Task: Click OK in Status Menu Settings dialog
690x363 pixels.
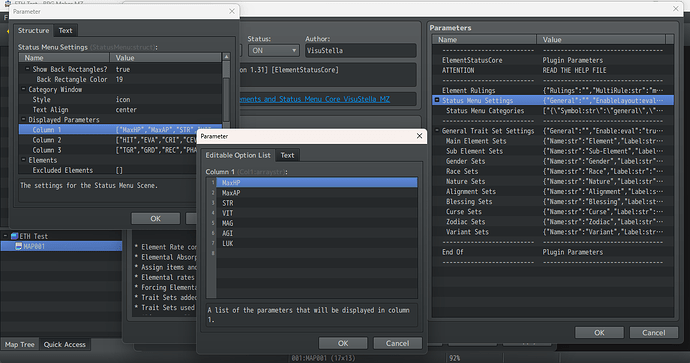Action: [x=156, y=218]
